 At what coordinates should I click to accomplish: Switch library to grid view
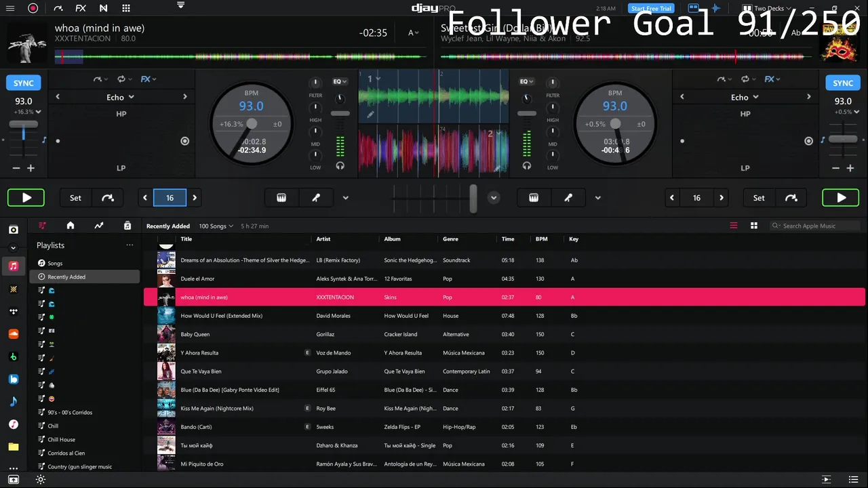753,226
